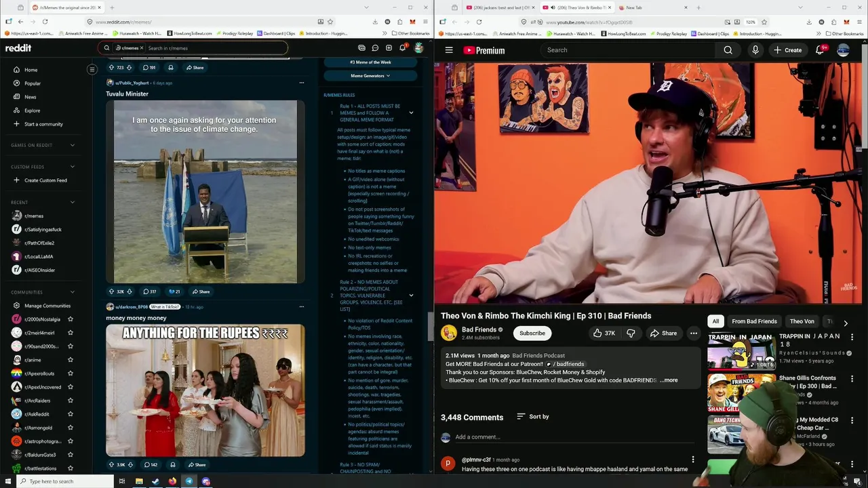The image size is (868, 488).
Task: Click the Reddit page vertical scrollbar
Action: click(431, 327)
